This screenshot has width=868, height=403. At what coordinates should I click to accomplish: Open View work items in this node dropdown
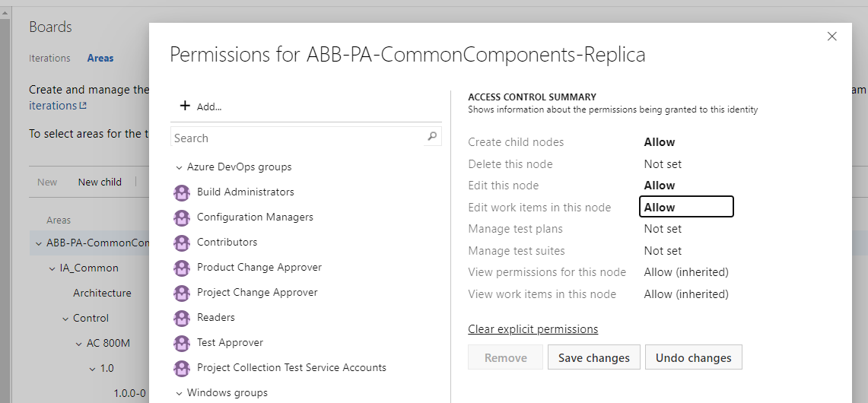click(x=686, y=294)
